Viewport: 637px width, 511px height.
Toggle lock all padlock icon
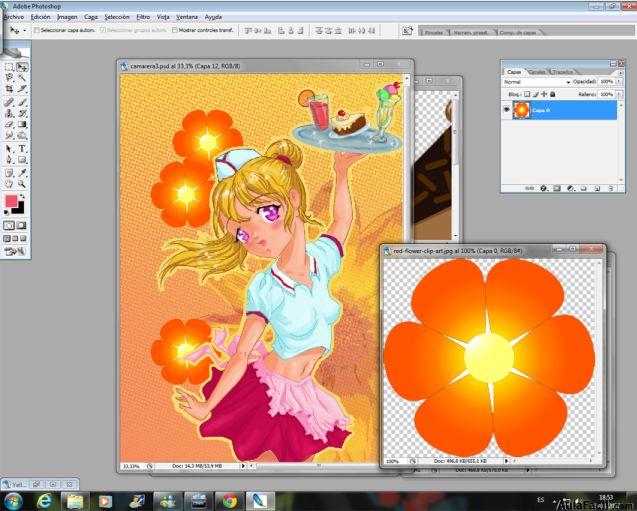[552, 94]
